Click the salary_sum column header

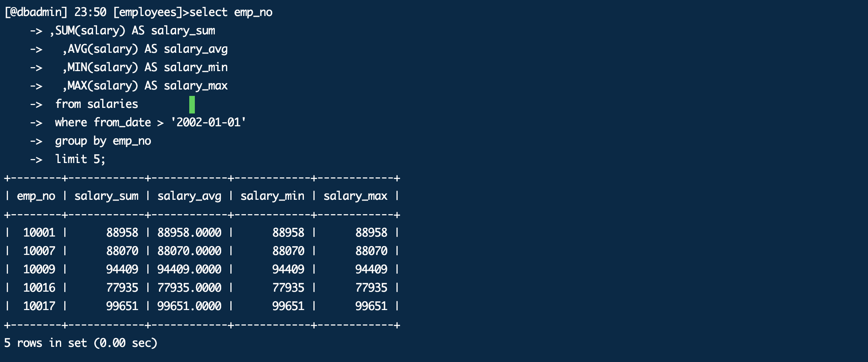(106, 196)
